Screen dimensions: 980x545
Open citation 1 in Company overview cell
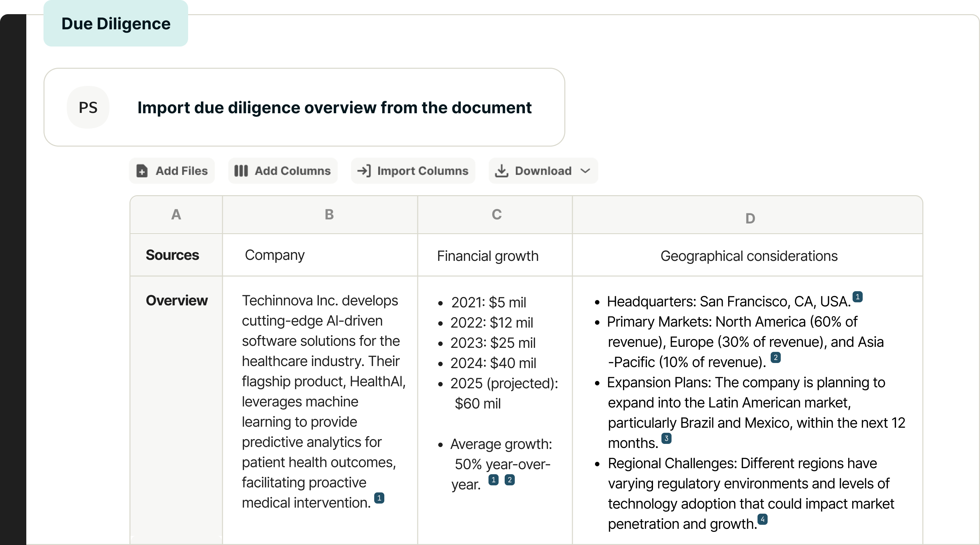379,498
